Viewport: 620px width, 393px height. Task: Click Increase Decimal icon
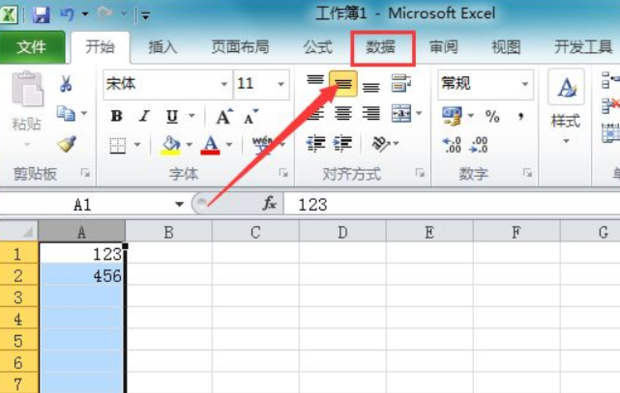coord(452,145)
